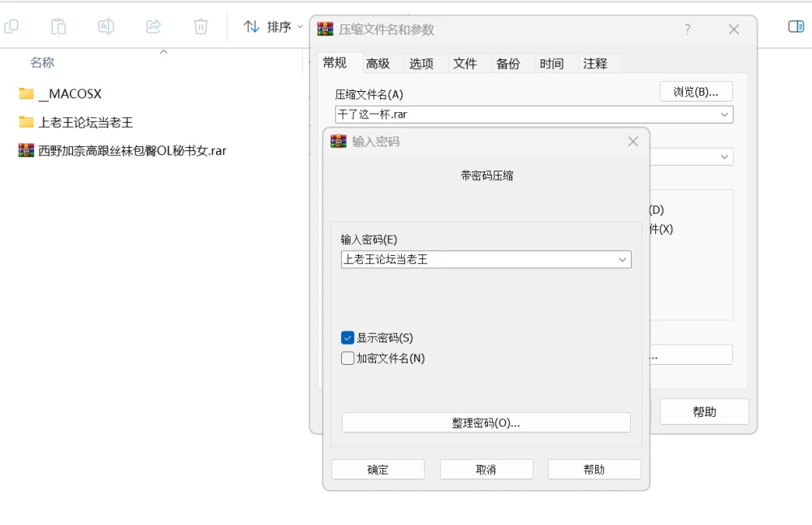Switch to the 时间 tab
812x525 pixels.
coord(551,63)
